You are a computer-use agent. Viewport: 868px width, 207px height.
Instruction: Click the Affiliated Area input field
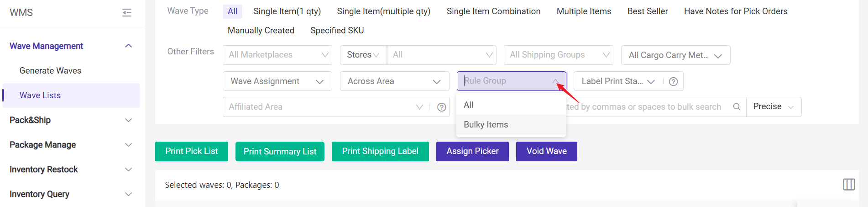319,107
